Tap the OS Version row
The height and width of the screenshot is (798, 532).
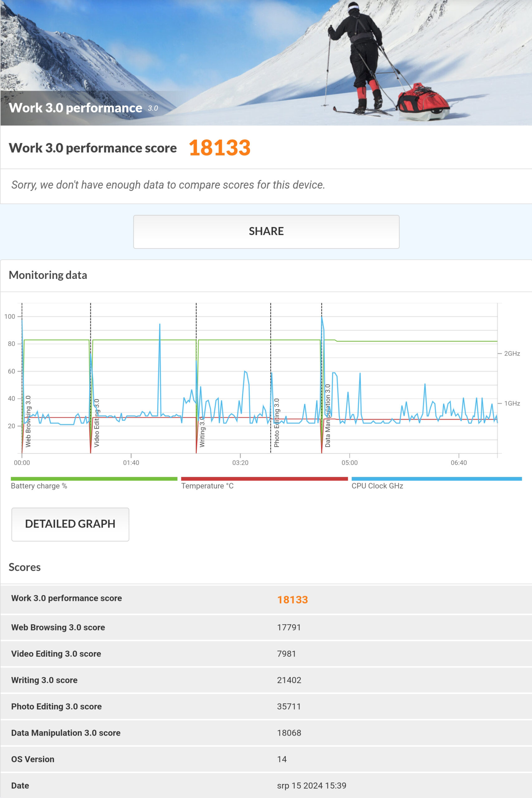tap(266, 759)
